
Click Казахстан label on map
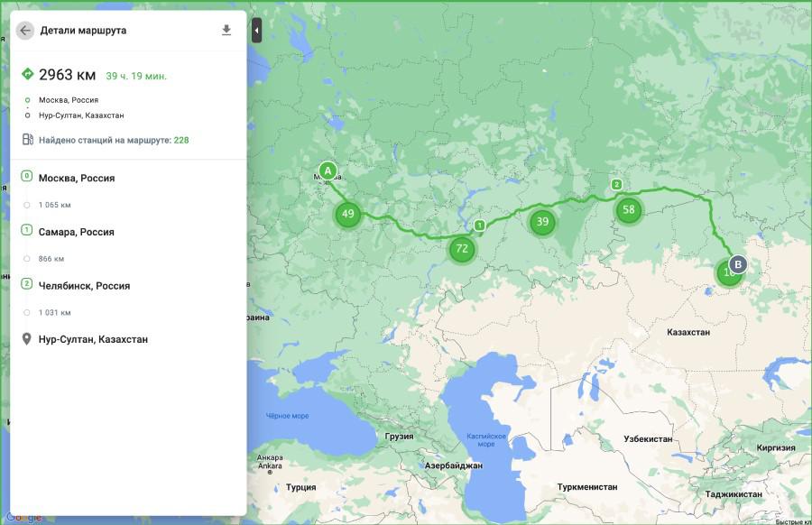pyautogui.click(x=688, y=332)
